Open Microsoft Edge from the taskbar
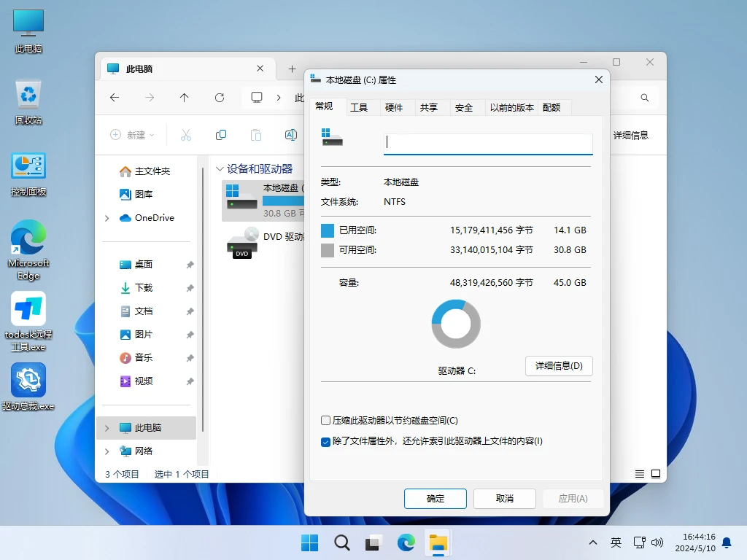 click(x=406, y=542)
